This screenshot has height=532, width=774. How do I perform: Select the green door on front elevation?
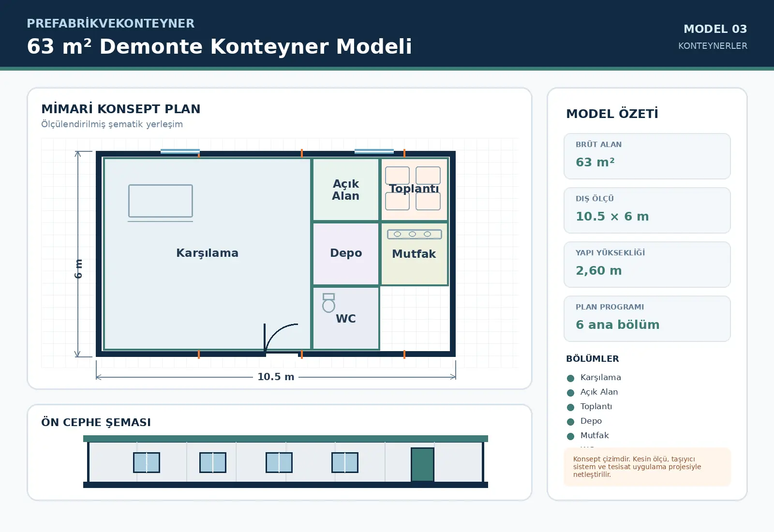click(x=422, y=465)
